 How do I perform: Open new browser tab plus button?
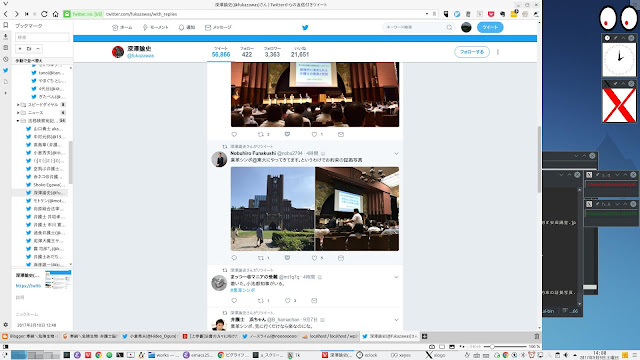[424, 336]
